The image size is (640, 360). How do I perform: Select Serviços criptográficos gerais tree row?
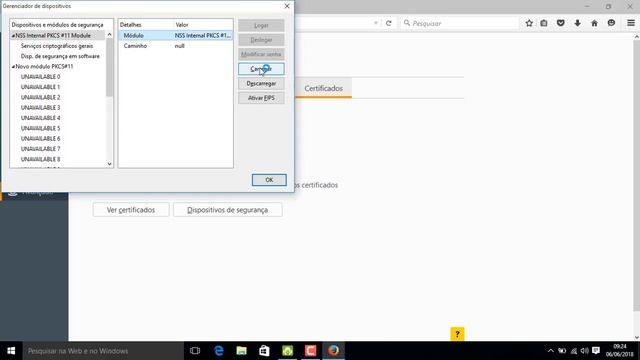point(57,46)
